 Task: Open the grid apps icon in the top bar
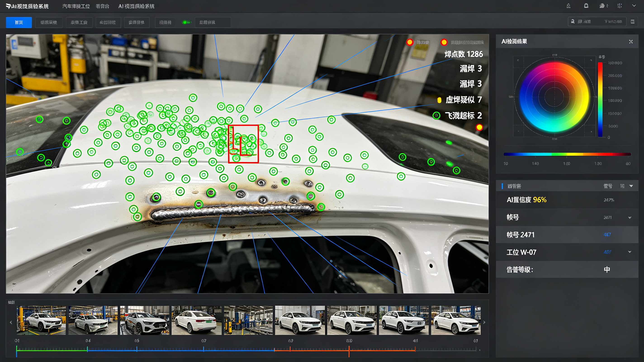620,6
